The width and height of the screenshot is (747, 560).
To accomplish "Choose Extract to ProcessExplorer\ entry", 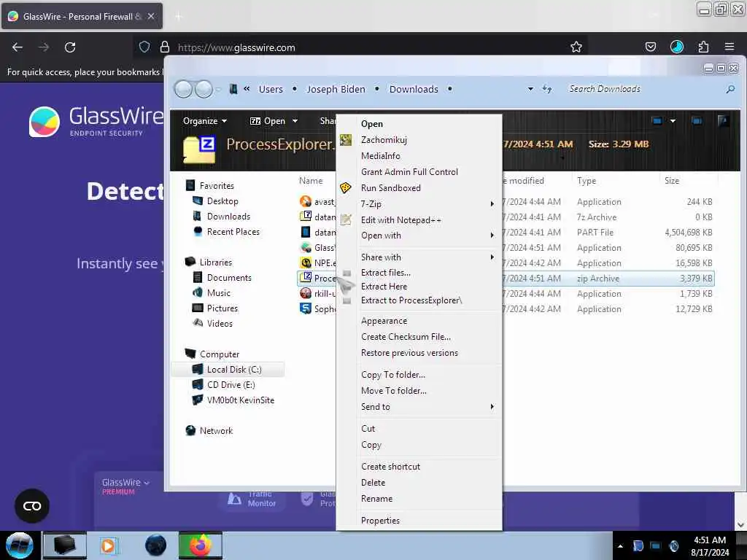I will (411, 300).
